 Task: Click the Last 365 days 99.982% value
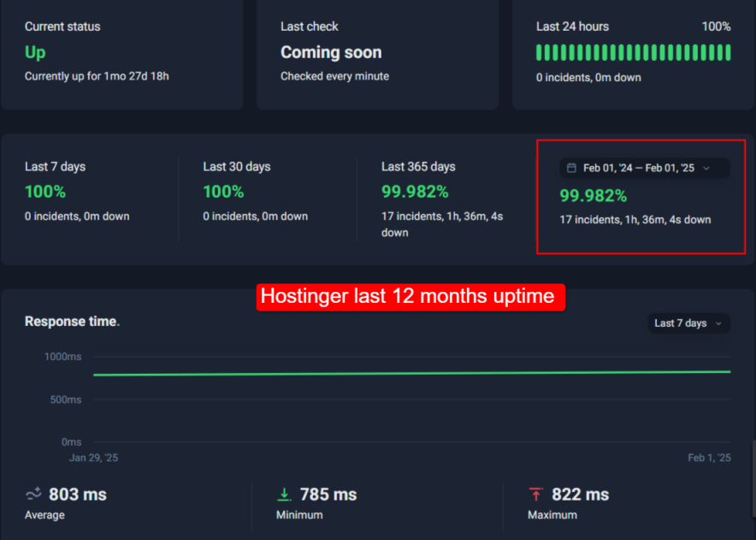(x=415, y=192)
